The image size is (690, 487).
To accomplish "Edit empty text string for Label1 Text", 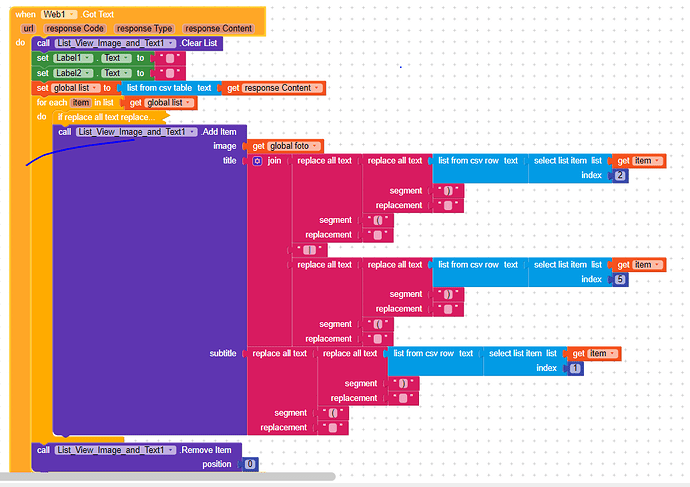I will [x=170, y=58].
